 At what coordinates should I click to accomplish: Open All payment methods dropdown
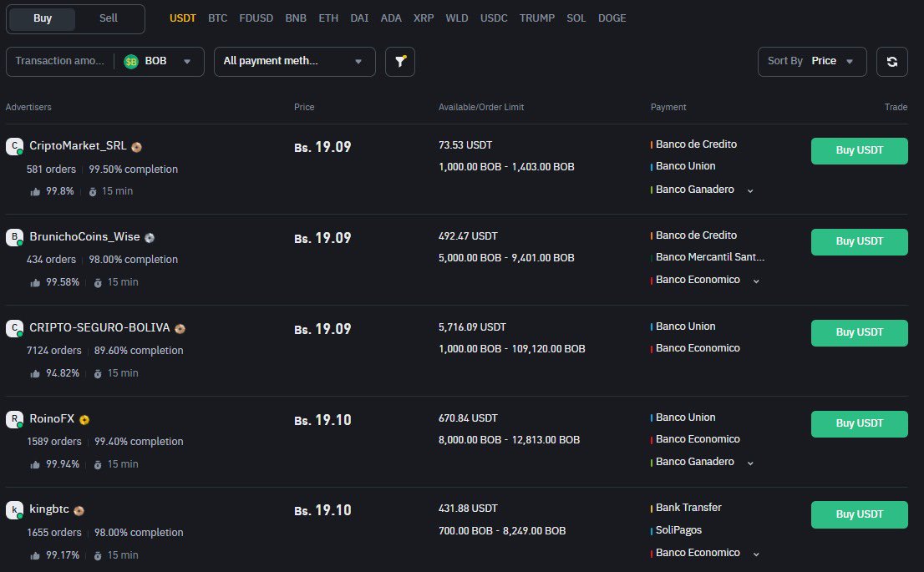295,61
